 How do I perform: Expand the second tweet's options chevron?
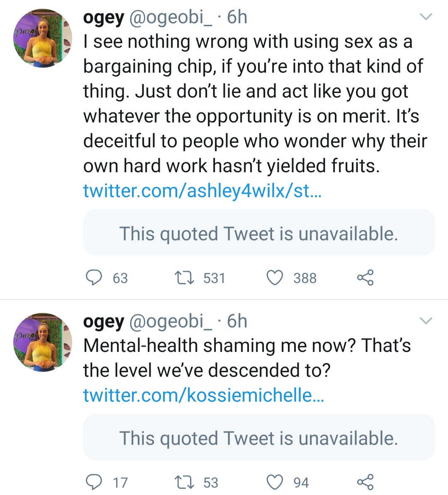(x=426, y=321)
